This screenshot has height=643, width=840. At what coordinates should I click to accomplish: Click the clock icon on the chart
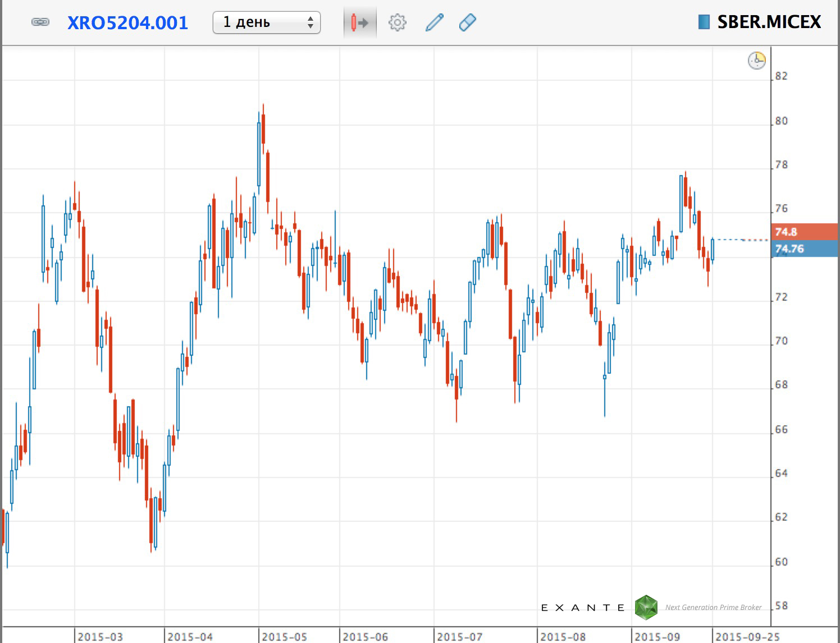[756, 60]
